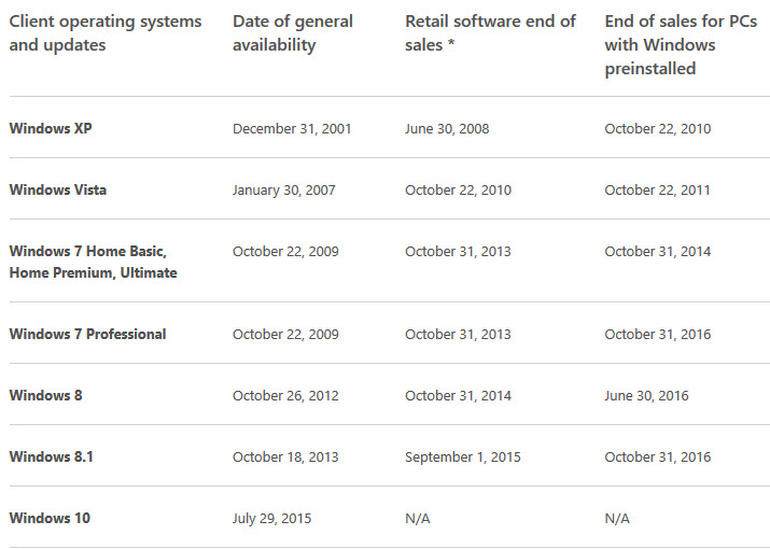Select the July 29, 2015 date cell
770x549 pixels.
tap(273, 518)
